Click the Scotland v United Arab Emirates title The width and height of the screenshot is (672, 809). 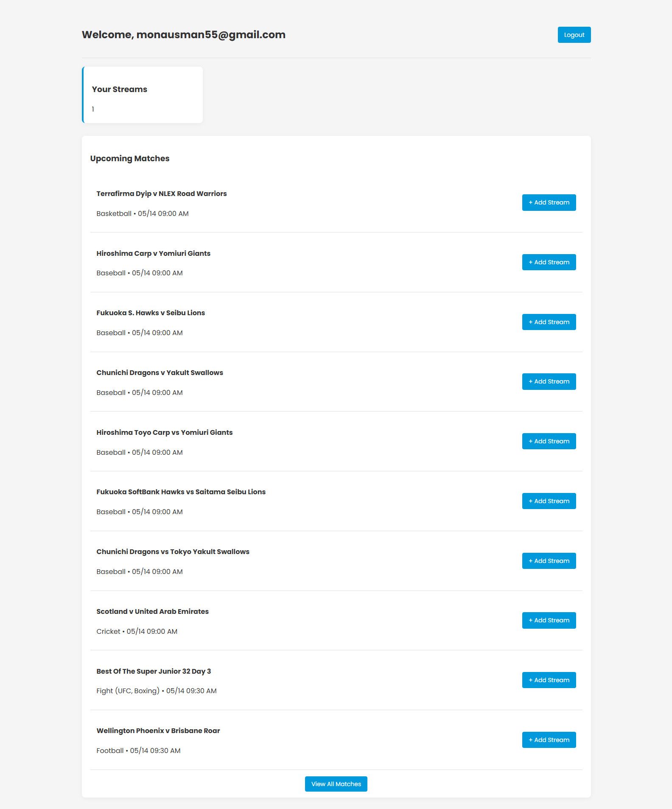[x=152, y=611]
